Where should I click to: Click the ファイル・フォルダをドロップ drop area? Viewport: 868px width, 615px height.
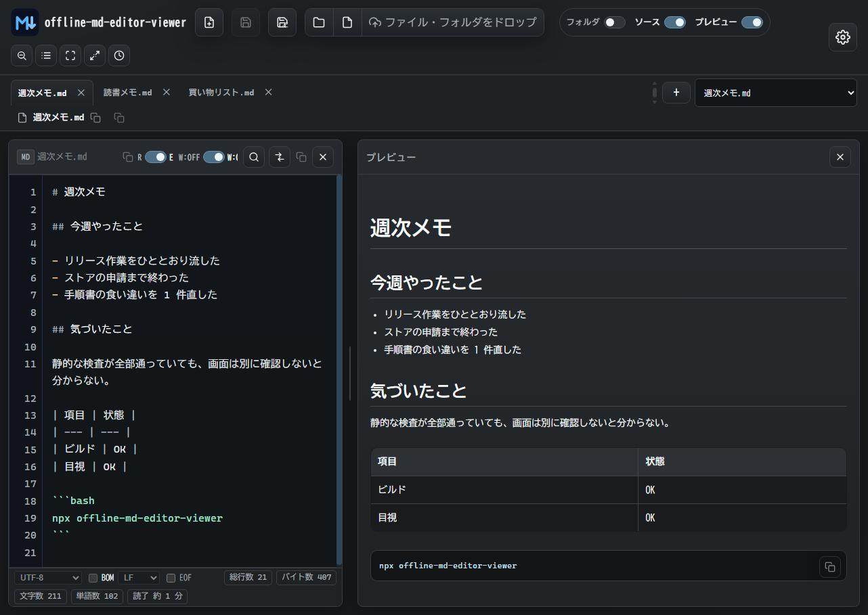coord(453,22)
